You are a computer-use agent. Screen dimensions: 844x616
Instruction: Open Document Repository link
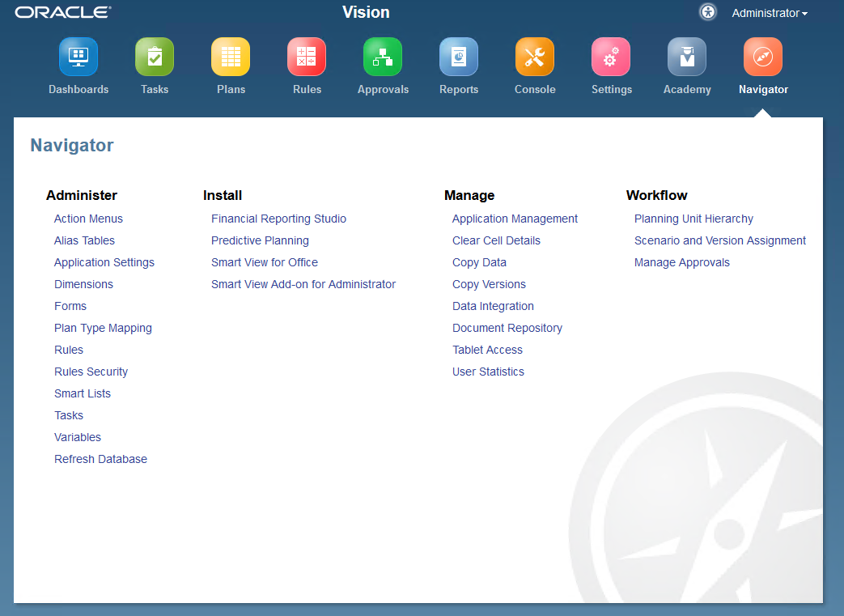(x=507, y=329)
